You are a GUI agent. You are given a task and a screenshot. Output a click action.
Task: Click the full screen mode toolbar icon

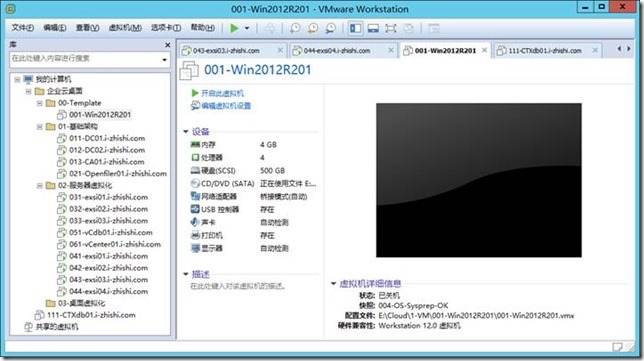pos(391,28)
